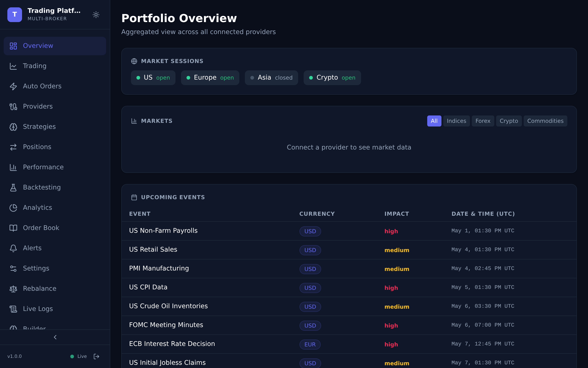Click the May 1, 01:30 PM UTC timestamp

(x=483, y=231)
